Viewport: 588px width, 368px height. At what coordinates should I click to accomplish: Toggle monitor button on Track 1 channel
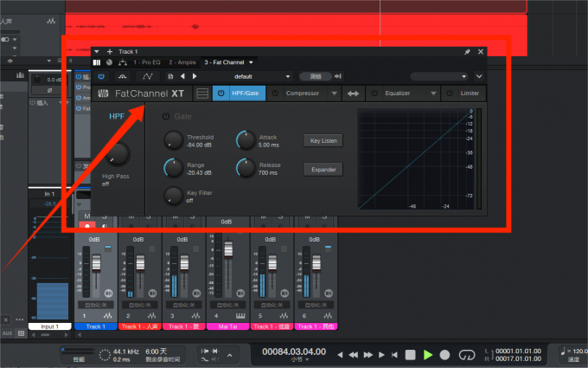(x=105, y=226)
